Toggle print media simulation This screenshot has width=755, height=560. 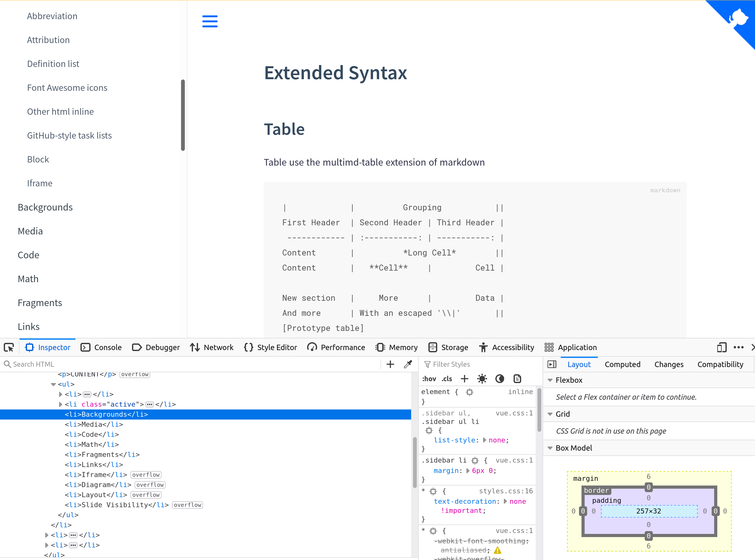517,379
